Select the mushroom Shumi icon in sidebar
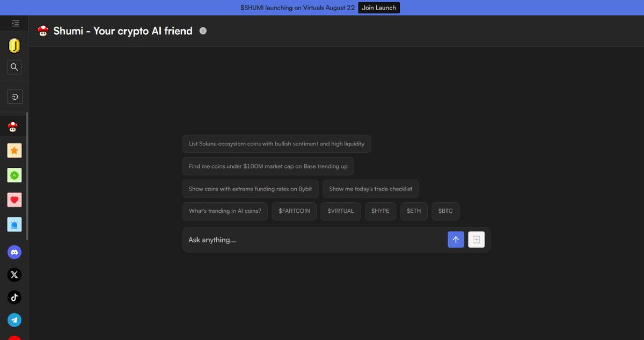 13,128
